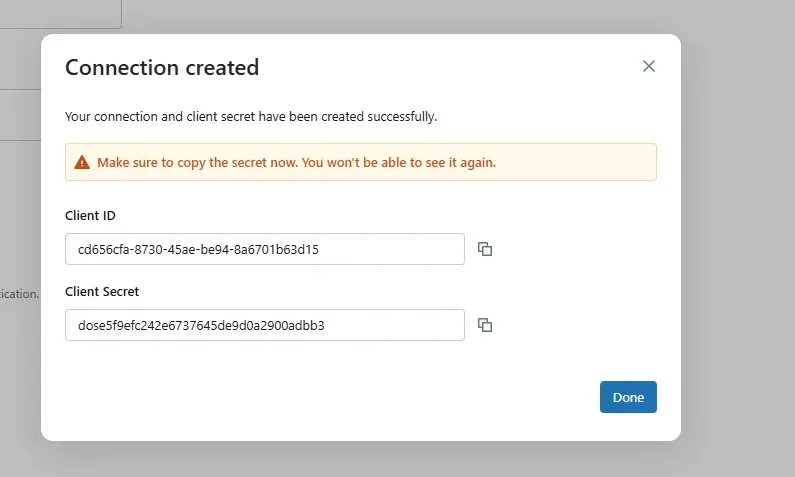The image size is (795, 477).
Task: Copy the Client Secret to clipboard
Action: 485,325
